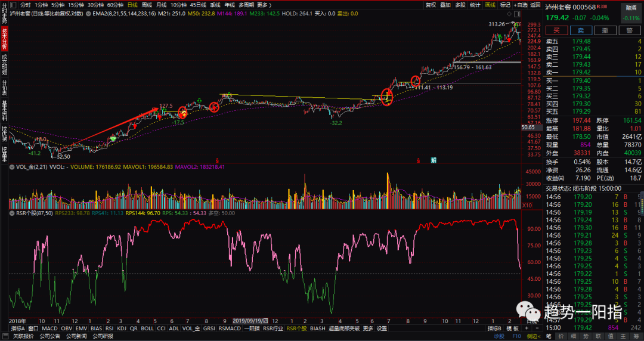
Task: Open 公司公告 bottom tab
Action: (x=50, y=336)
